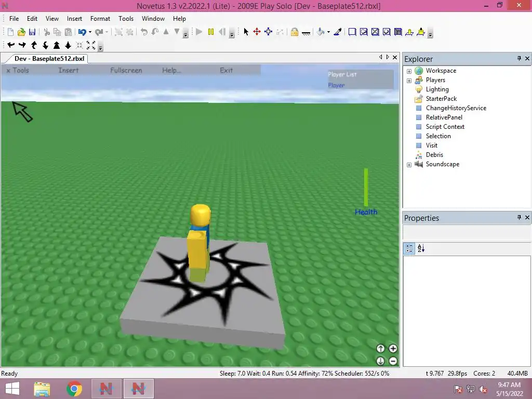
Task: Select the arrow pointer tool
Action: [246, 32]
